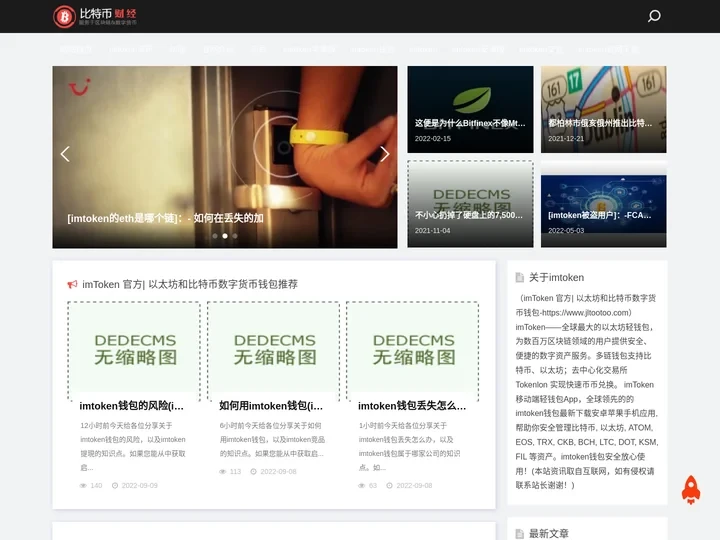Click the document icon beside 最新文章
The width and height of the screenshot is (720, 540).
pos(520,534)
